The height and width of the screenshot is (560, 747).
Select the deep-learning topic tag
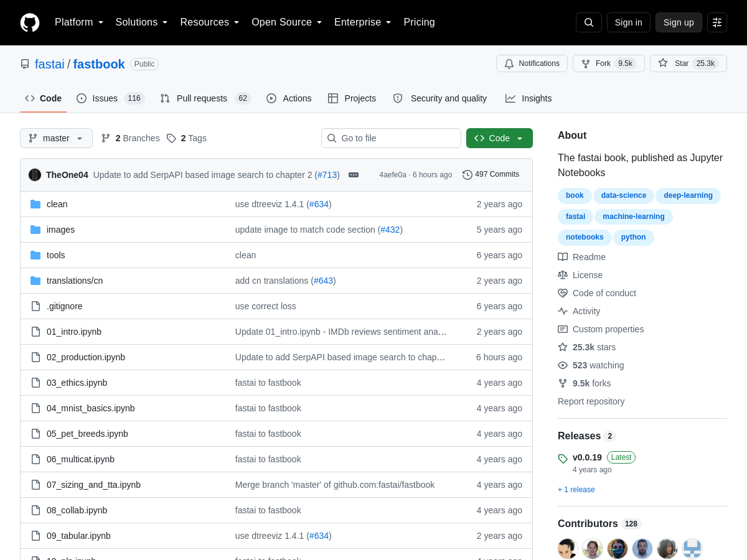[x=688, y=195]
